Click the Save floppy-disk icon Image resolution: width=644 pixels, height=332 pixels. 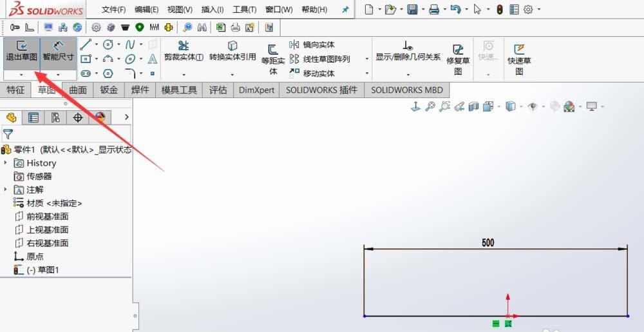(412, 10)
